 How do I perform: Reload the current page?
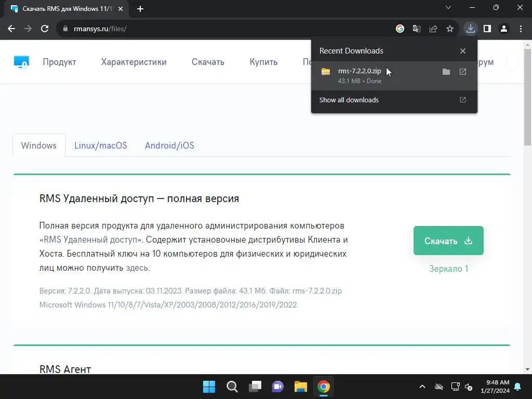click(x=45, y=29)
